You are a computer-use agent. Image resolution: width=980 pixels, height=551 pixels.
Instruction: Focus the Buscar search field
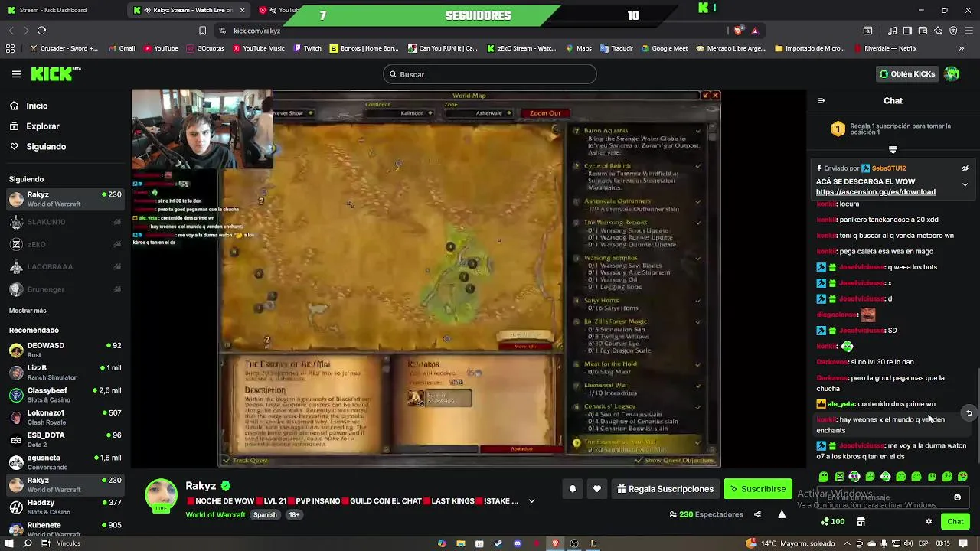point(490,74)
